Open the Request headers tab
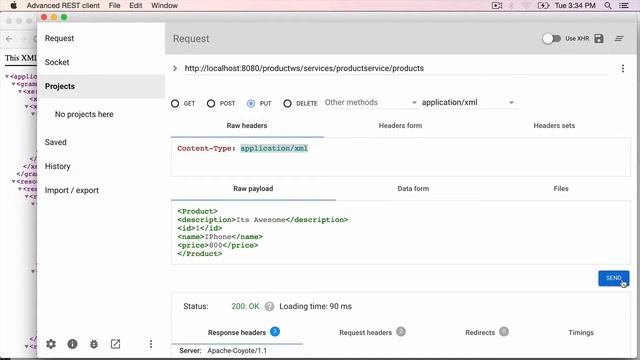 tap(365, 333)
